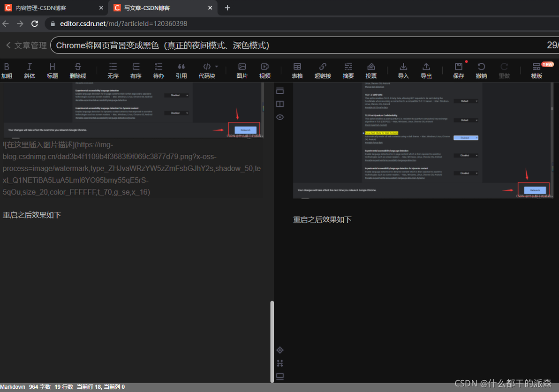
Task: Insert a video via 视频 icon
Action: [264, 70]
